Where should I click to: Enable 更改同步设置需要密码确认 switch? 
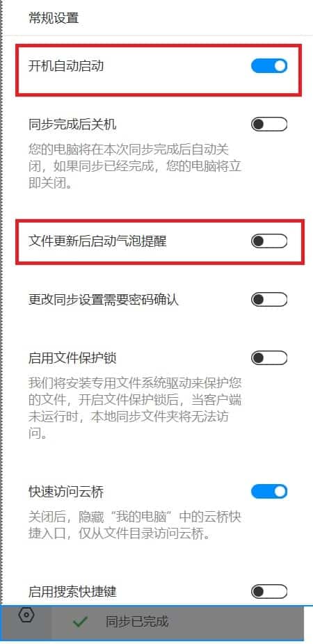pyautogui.click(x=269, y=300)
